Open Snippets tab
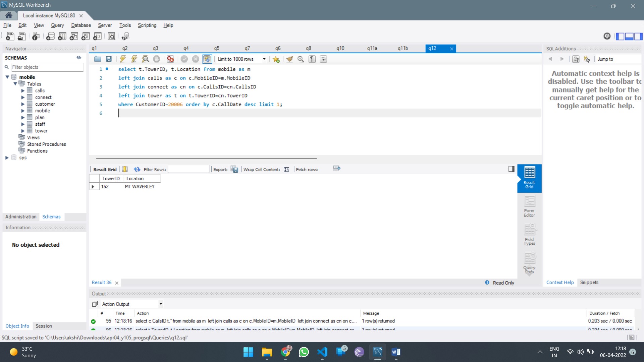 tap(589, 283)
